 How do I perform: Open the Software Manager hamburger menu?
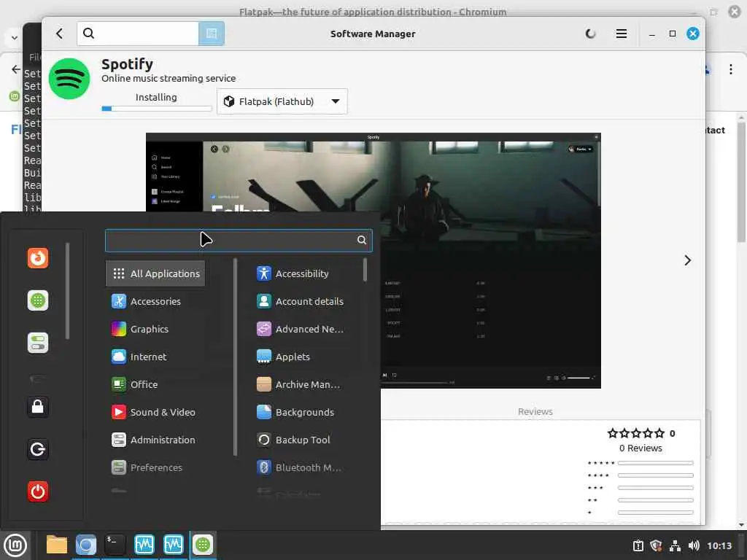622,34
